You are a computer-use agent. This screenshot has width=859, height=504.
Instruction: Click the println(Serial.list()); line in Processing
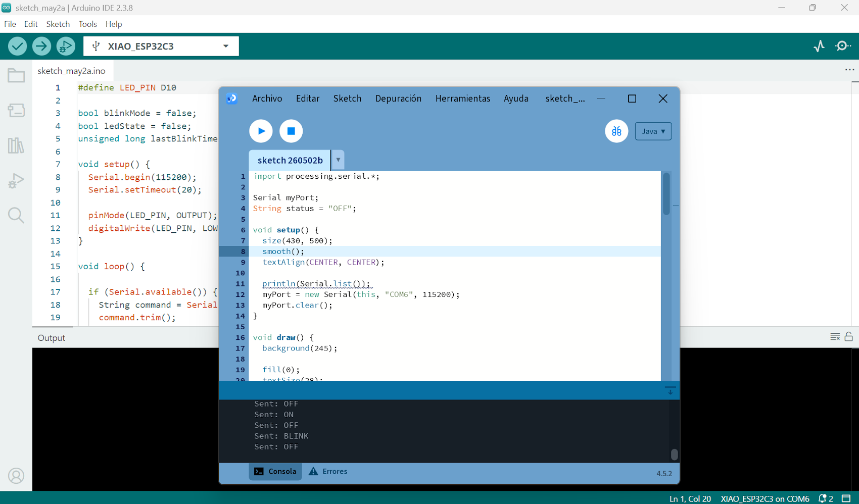click(316, 284)
